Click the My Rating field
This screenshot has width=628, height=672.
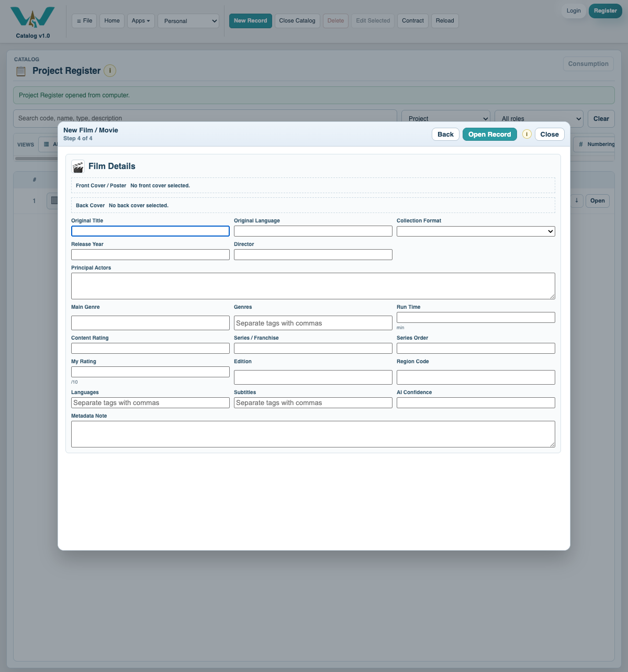(150, 372)
